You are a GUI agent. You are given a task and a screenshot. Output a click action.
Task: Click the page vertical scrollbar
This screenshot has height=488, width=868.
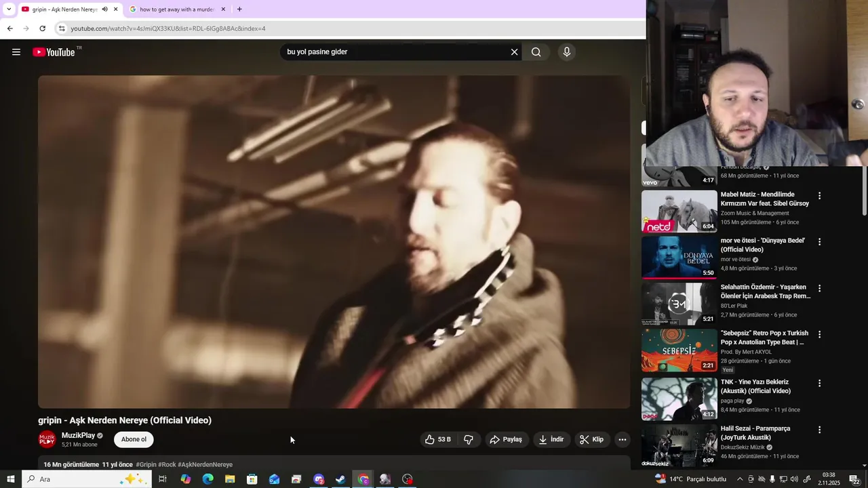pos(864,192)
